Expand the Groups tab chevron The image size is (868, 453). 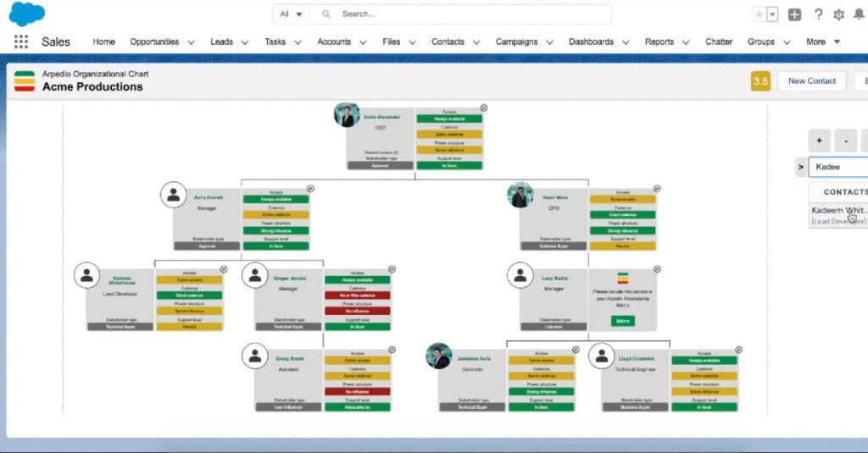pos(787,42)
